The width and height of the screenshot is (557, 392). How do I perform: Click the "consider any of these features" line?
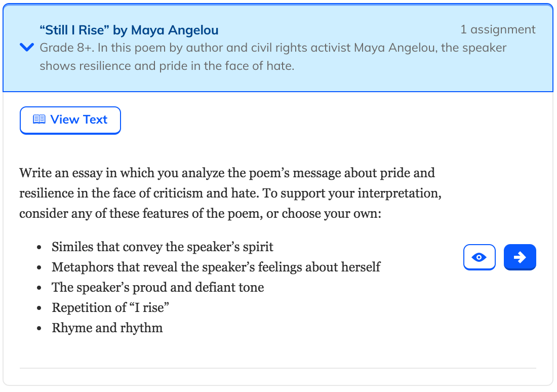point(201,213)
